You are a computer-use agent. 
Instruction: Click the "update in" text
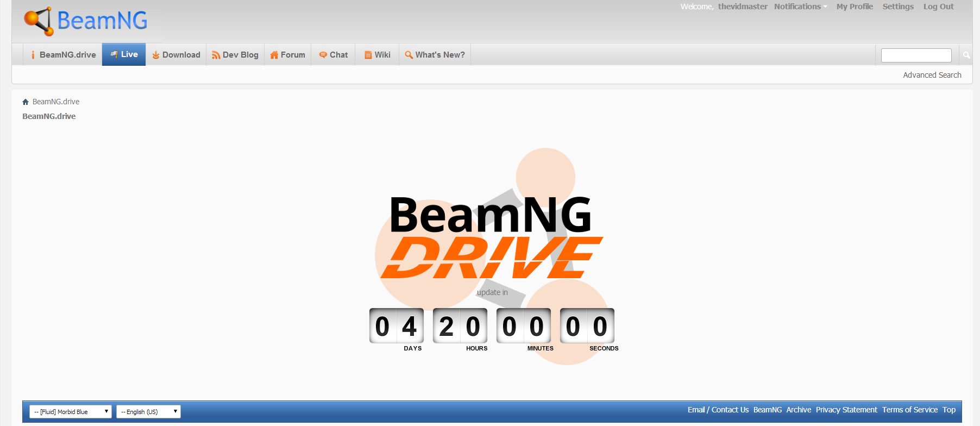pyautogui.click(x=492, y=292)
